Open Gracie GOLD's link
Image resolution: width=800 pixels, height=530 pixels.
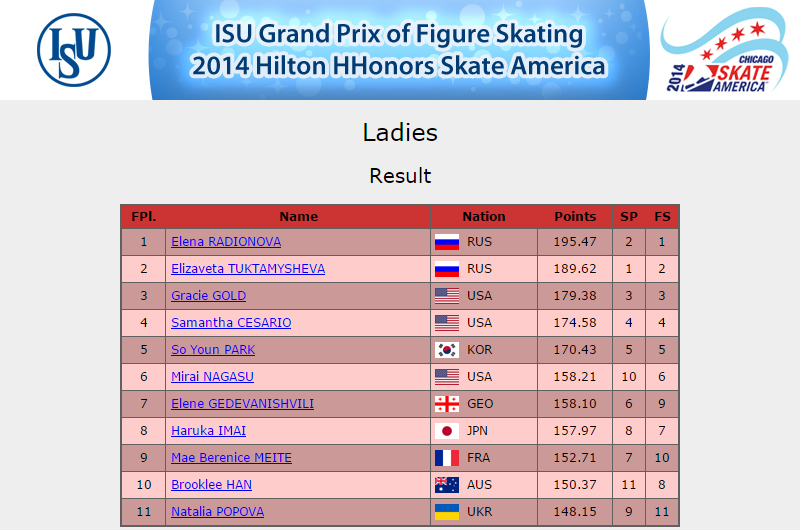(208, 296)
